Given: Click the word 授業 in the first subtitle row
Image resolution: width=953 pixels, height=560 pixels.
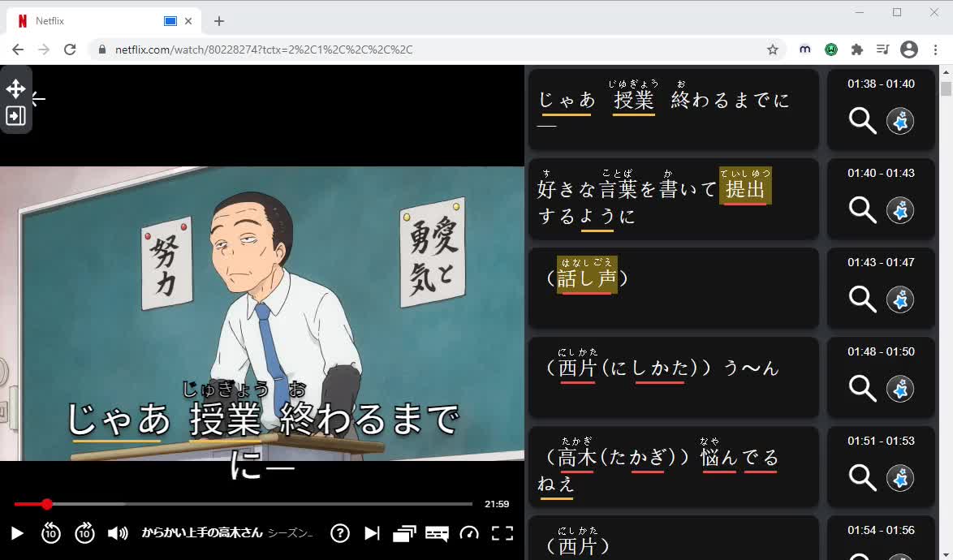Looking at the screenshot, I should click(x=633, y=100).
